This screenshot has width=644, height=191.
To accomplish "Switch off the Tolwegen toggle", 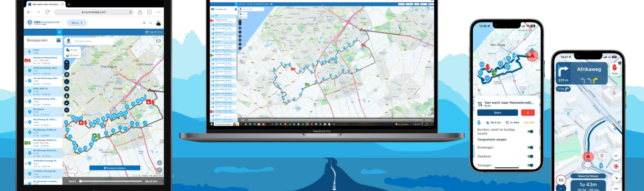I will (530, 165).
